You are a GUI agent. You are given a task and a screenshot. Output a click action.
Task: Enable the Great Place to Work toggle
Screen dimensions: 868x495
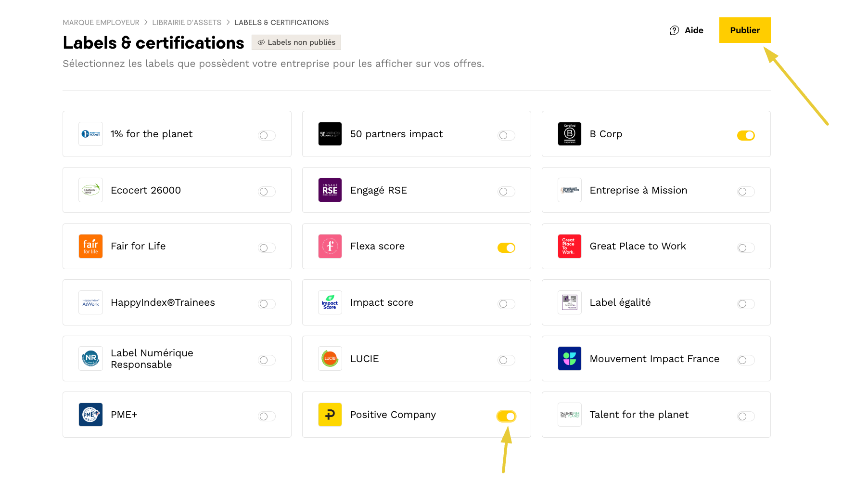point(746,248)
